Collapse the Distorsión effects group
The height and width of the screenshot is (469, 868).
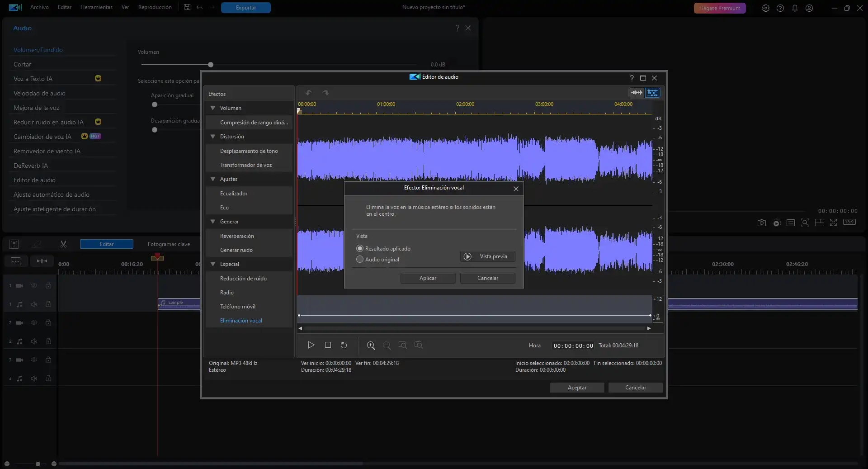213,137
